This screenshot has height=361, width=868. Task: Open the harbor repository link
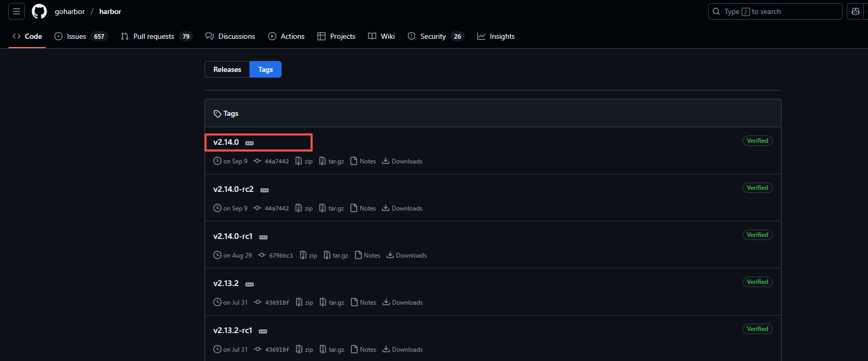(110, 11)
